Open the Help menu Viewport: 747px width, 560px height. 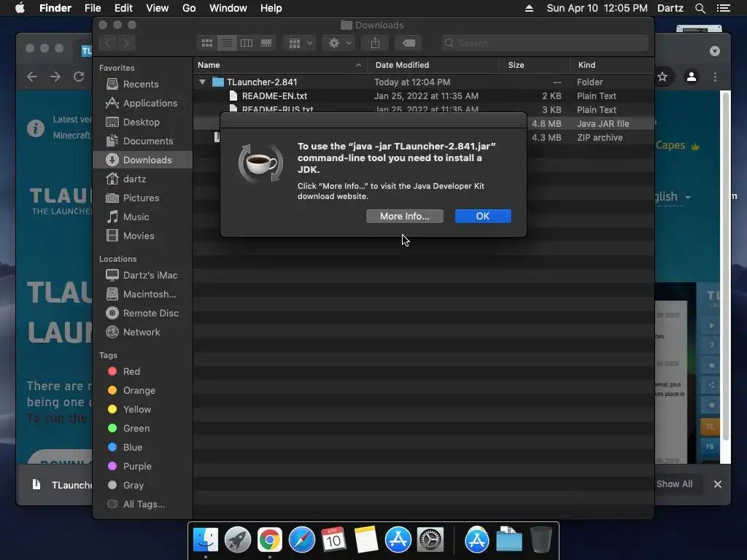[x=271, y=8]
